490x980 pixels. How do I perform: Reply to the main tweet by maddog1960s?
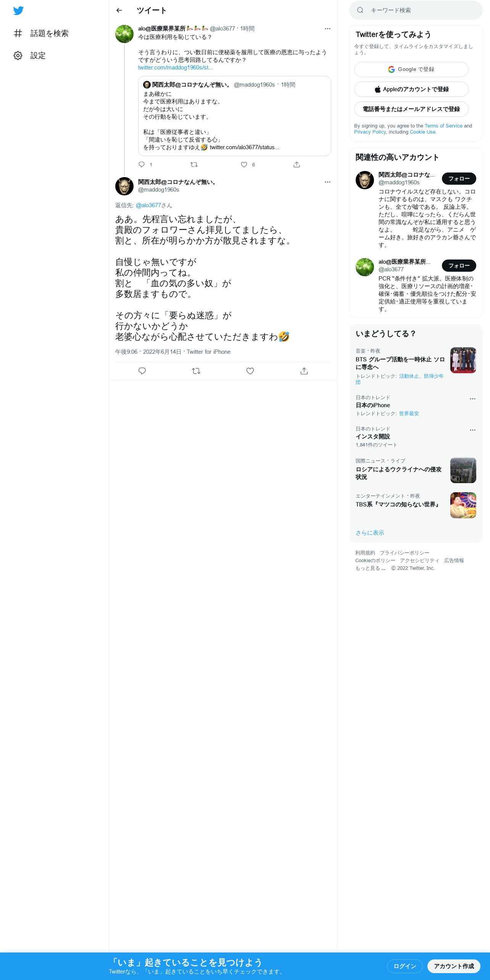142,371
